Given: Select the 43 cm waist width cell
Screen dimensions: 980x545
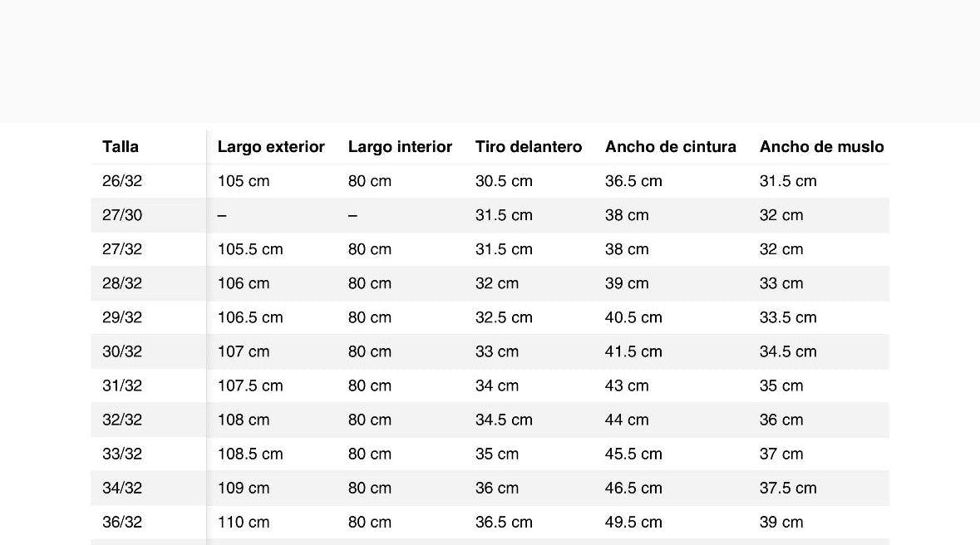Looking at the screenshot, I should pyautogui.click(x=626, y=385).
